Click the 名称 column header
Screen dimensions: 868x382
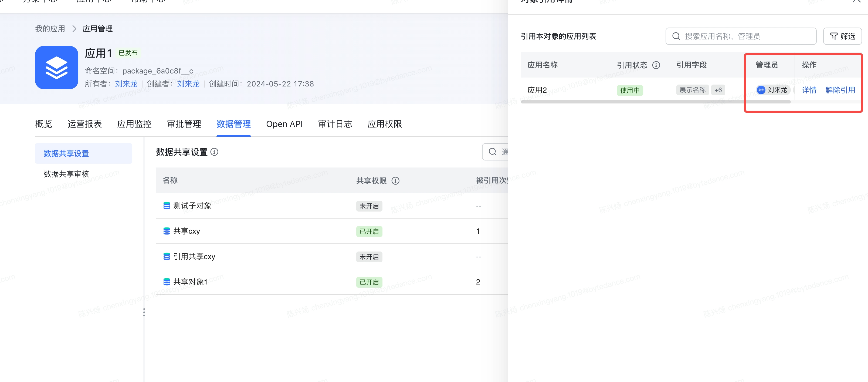(x=170, y=180)
